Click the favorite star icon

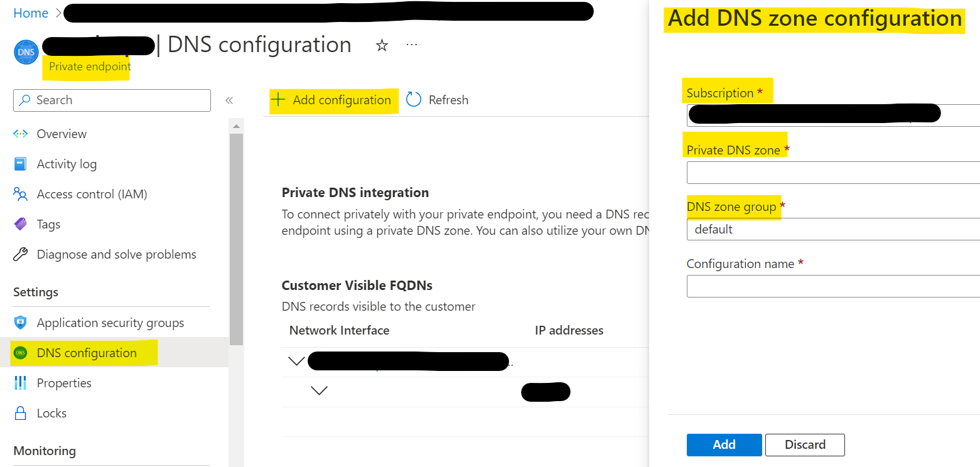pos(382,45)
